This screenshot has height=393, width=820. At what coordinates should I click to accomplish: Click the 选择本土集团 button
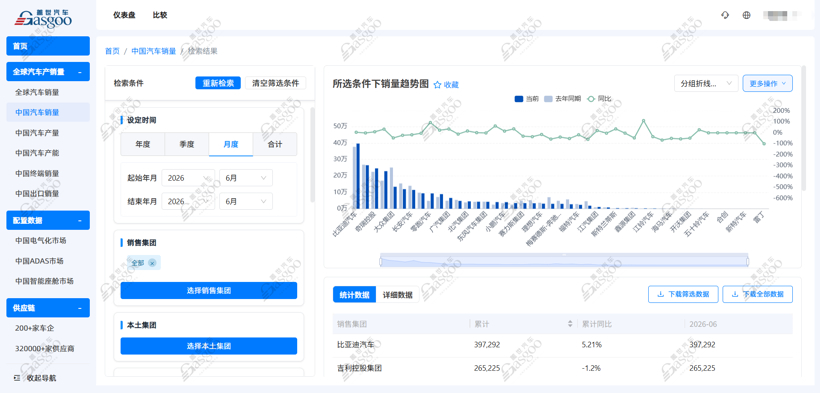click(209, 346)
